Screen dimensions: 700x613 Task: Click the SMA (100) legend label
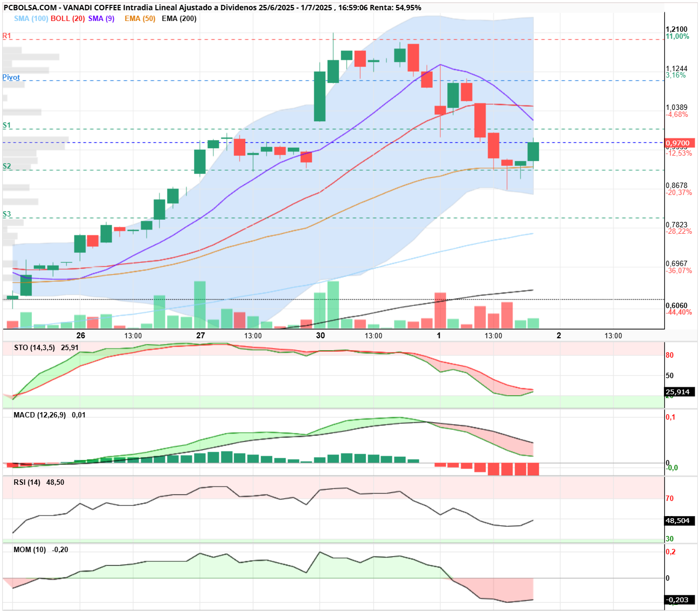tap(31, 18)
